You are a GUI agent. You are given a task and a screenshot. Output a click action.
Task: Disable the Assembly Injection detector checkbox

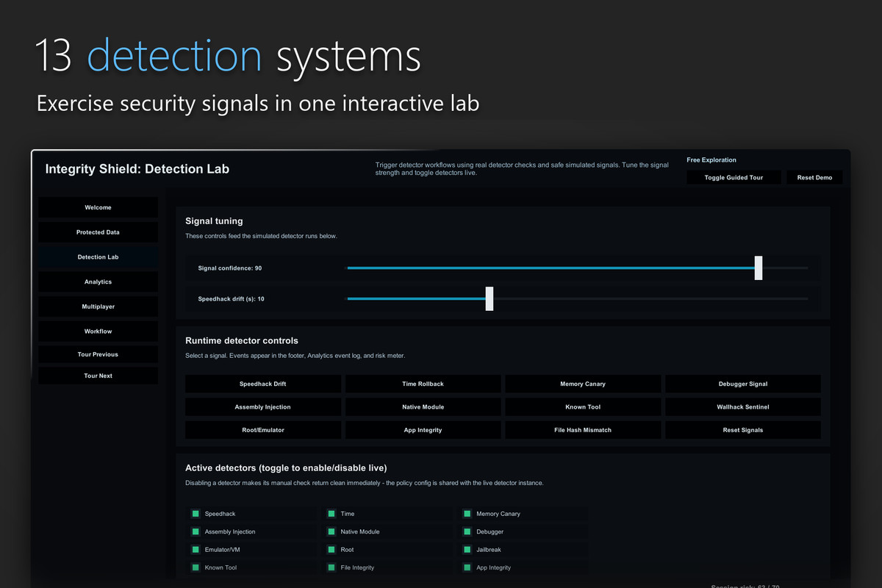click(x=196, y=531)
